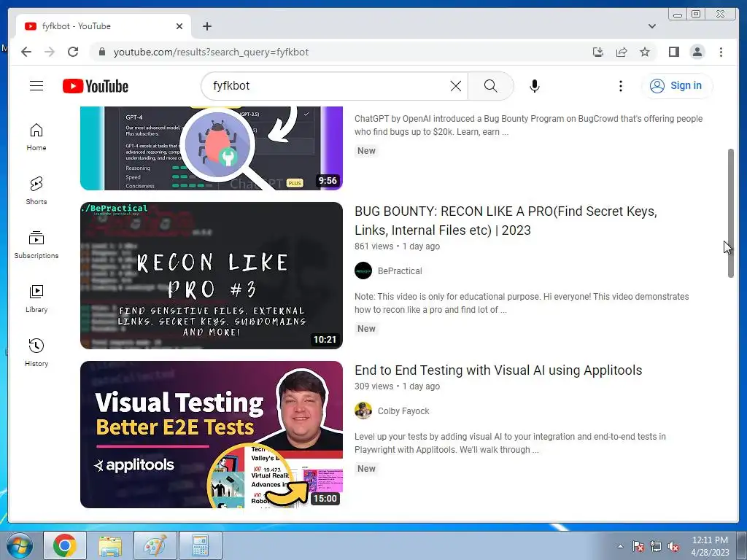The height and width of the screenshot is (560, 747).
Task: Visit the Colby Fayock channel name link
Action: click(403, 411)
